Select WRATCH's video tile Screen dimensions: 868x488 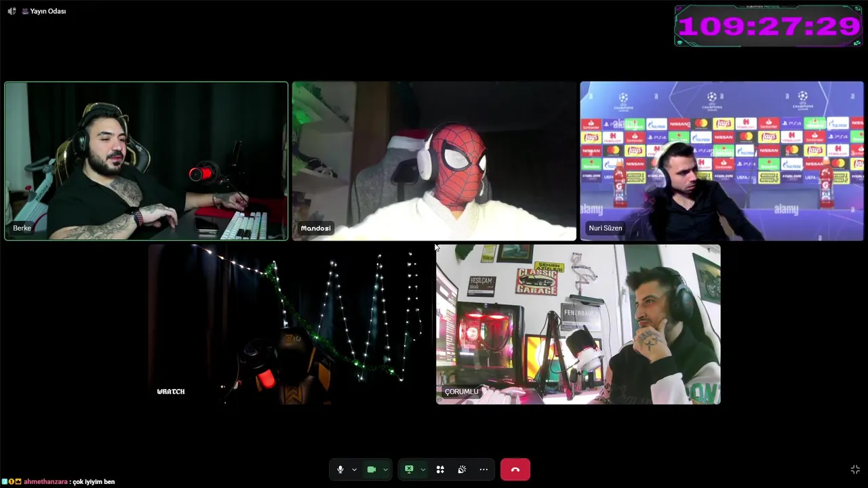point(290,325)
